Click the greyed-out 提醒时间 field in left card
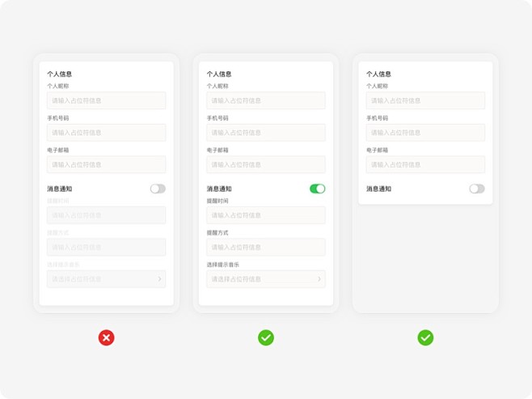Image resolution: width=532 pixels, height=399 pixels. pos(106,215)
